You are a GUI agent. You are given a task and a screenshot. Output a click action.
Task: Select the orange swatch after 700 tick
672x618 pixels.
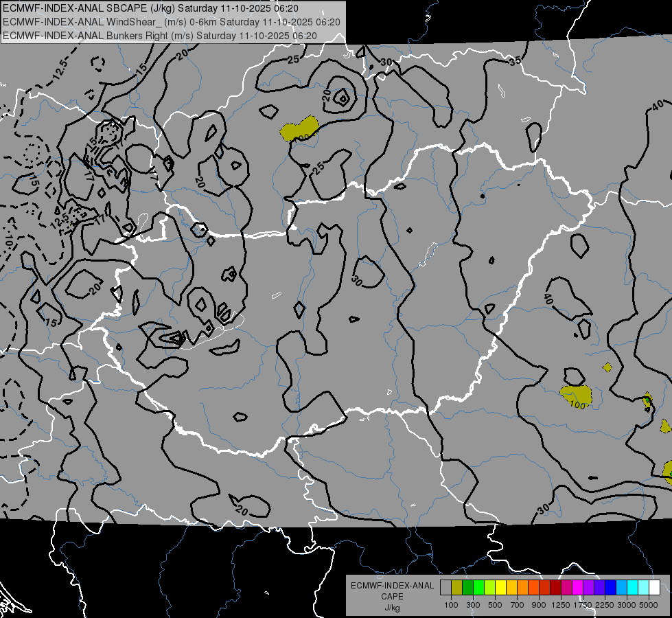tap(522, 587)
